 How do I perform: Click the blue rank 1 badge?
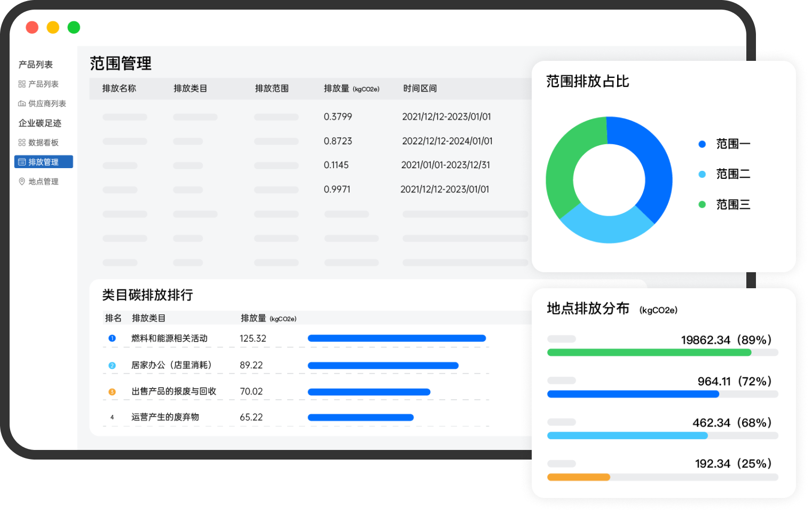[x=112, y=338]
